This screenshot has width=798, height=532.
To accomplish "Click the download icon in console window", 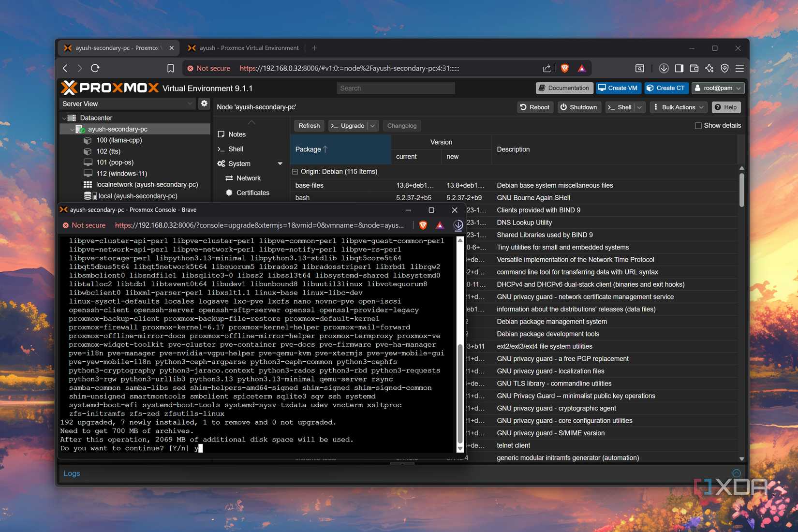I will (x=458, y=225).
